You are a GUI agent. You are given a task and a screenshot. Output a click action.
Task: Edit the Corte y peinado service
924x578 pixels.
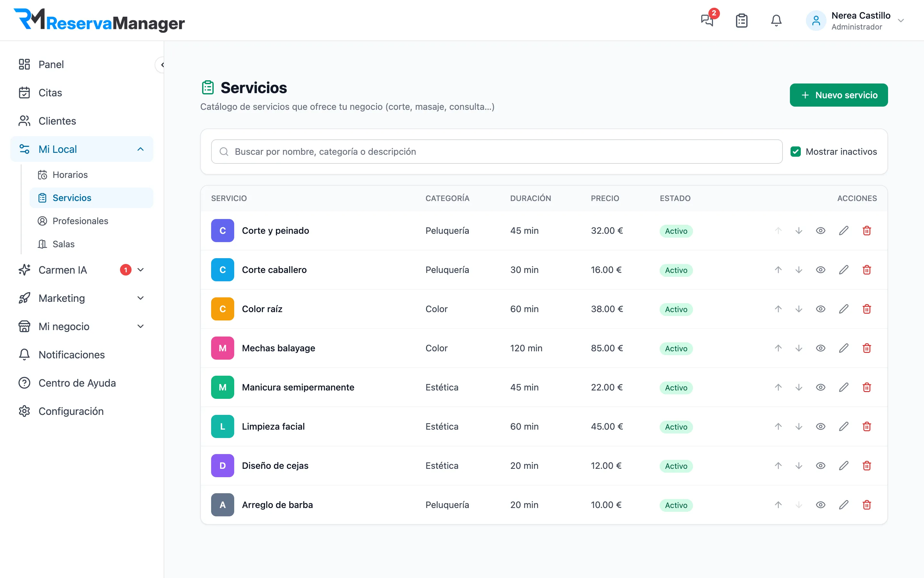[x=844, y=231]
